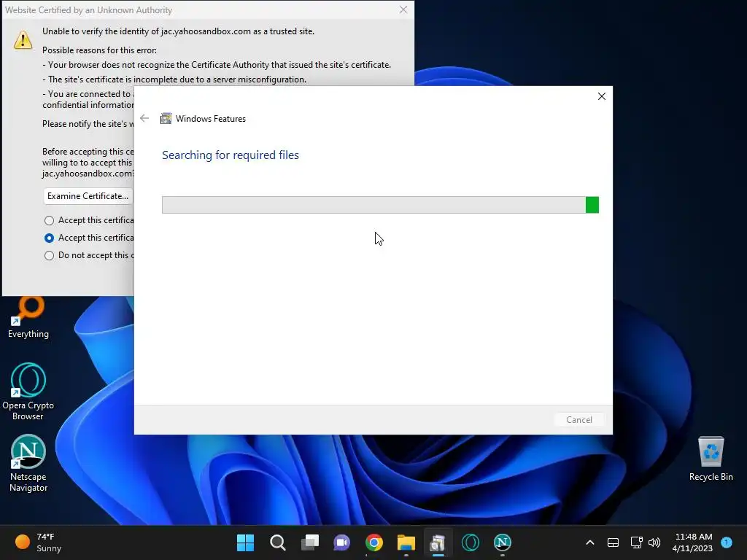The height and width of the screenshot is (560, 747).
Task: Open clock showing 11:48 AM
Action: pos(692,542)
